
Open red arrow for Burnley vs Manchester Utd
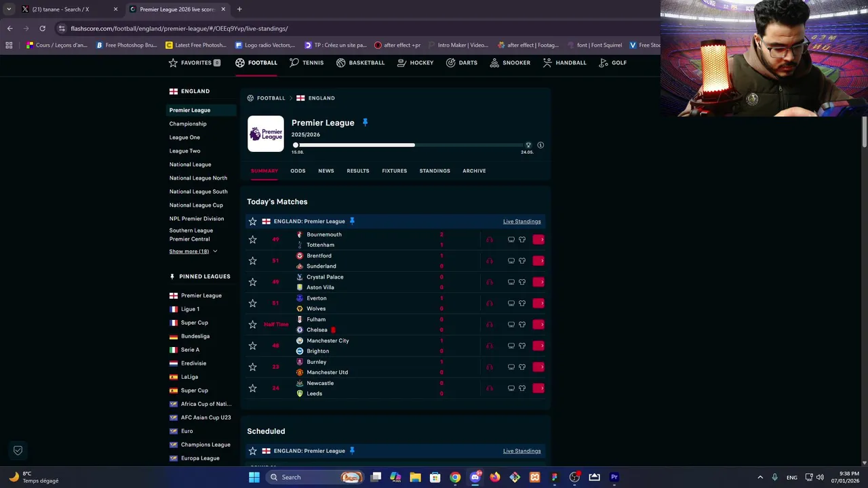click(x=538, y=367)
